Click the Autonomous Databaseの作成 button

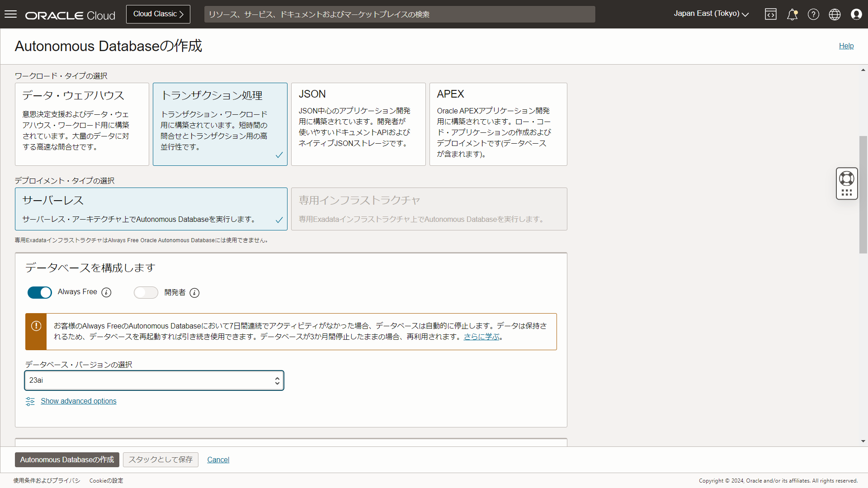(66, 460)
